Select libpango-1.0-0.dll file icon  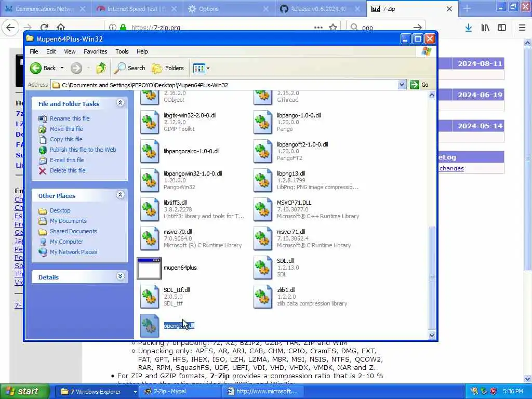point(262,122)
